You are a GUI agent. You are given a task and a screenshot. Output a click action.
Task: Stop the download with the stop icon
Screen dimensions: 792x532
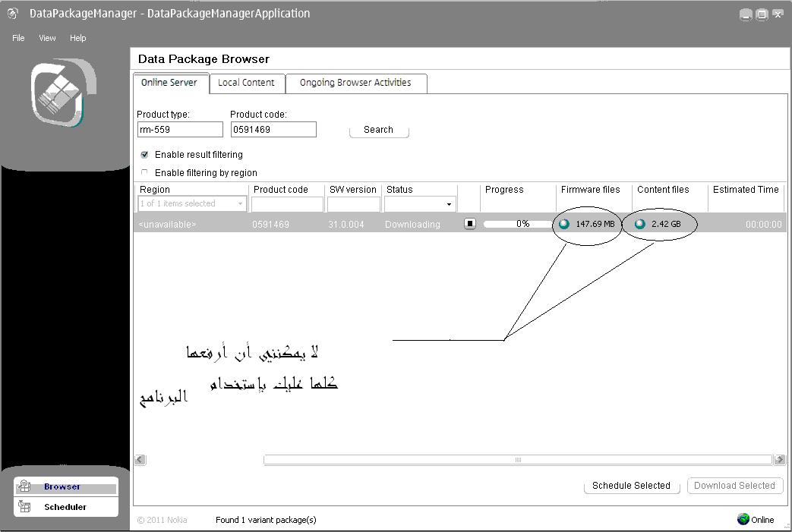click(470, 224)
